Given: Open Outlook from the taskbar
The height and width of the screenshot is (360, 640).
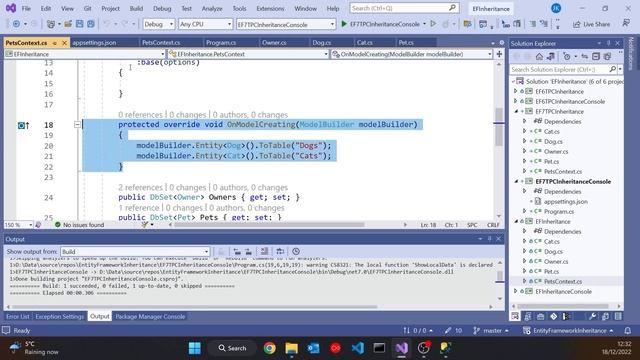Looking at the screenshot, I should [313, 348].
